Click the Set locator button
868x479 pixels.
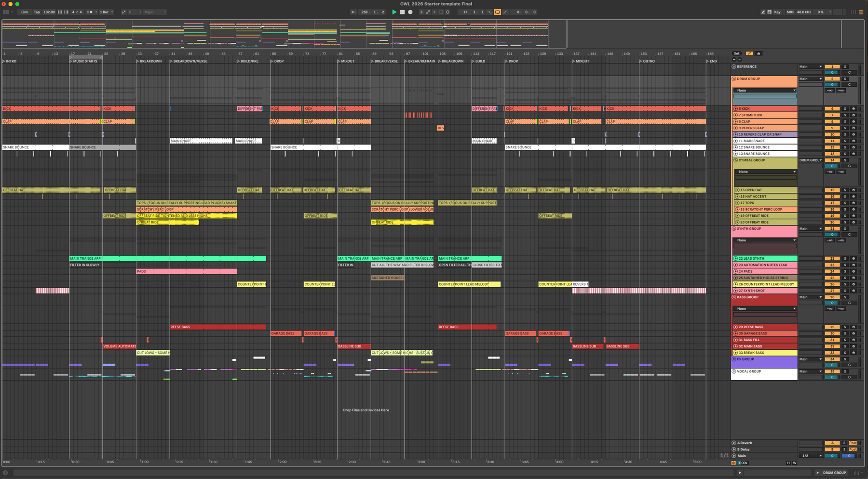point(736,53)
